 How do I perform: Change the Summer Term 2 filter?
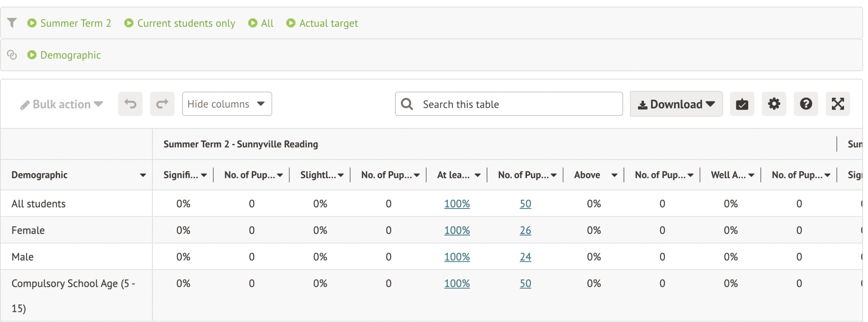click(70, 23)
